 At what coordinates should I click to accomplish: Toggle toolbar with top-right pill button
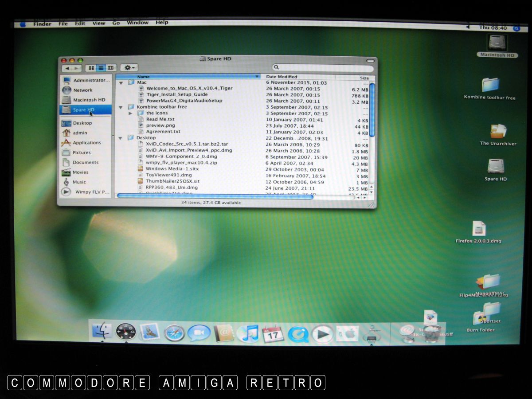(370, 60)
